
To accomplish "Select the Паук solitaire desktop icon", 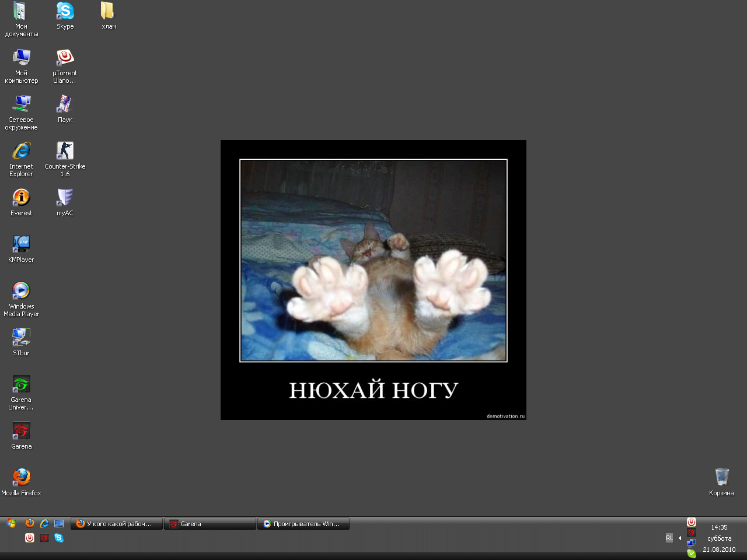I will click(x=65, y=104).
